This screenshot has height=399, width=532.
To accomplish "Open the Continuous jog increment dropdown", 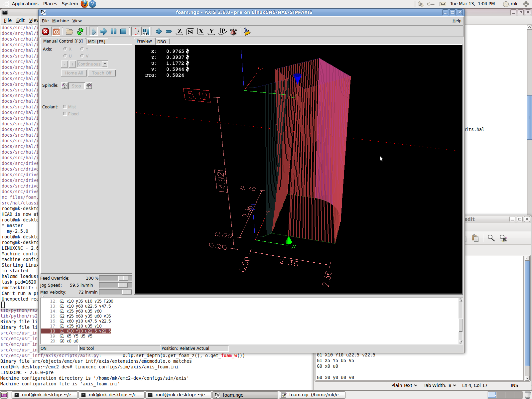I will (105, 64).
